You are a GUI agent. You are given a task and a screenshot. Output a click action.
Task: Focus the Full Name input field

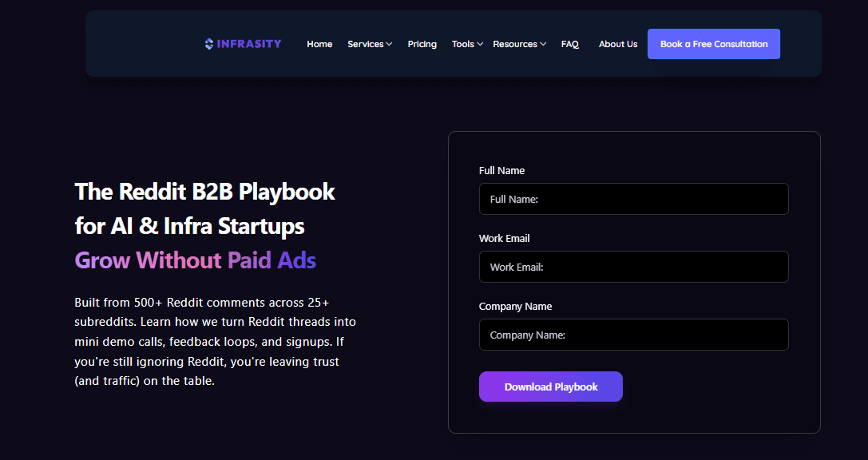(633, 199)
